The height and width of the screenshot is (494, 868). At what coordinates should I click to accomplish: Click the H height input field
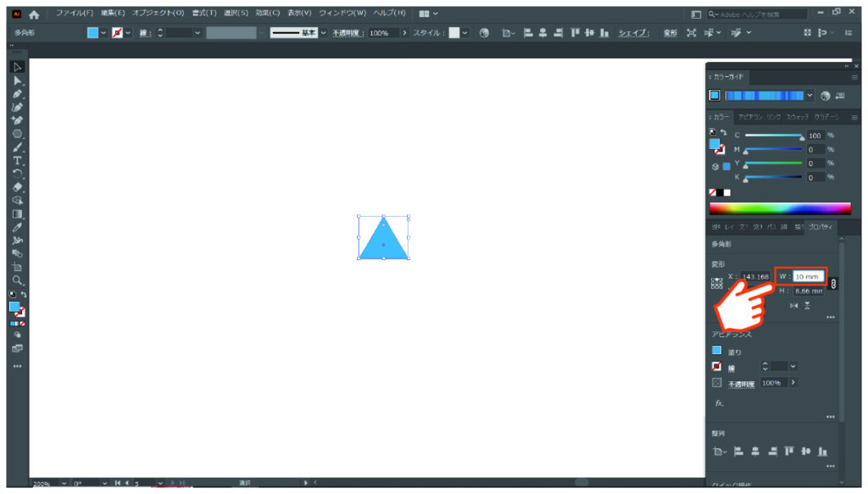808,291
